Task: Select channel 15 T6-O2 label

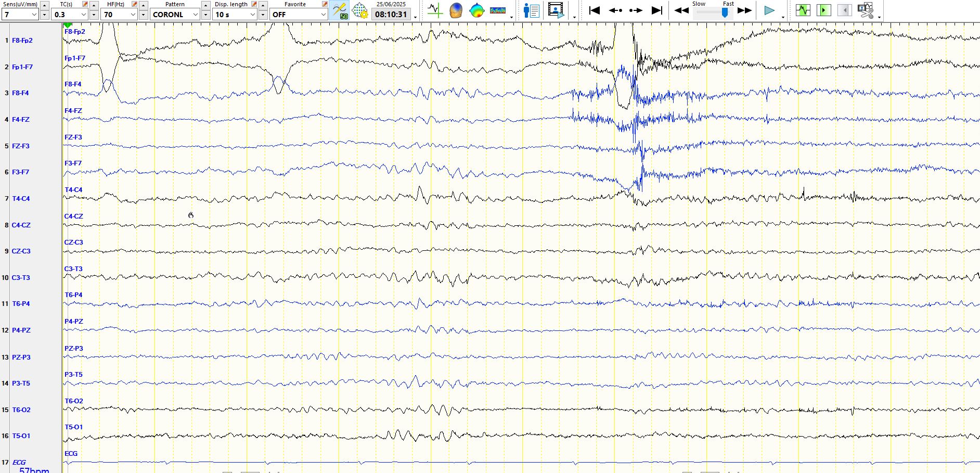Action: pos(21,410)
